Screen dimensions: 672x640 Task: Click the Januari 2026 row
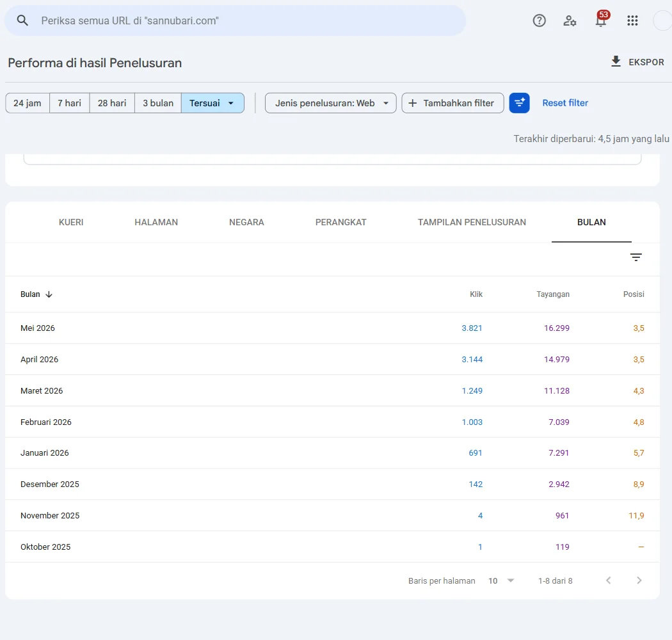coord(332,453)
